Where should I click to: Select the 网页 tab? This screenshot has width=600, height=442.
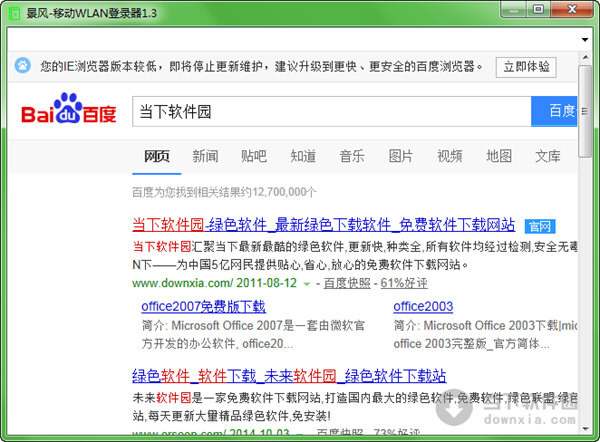(157, 156)
